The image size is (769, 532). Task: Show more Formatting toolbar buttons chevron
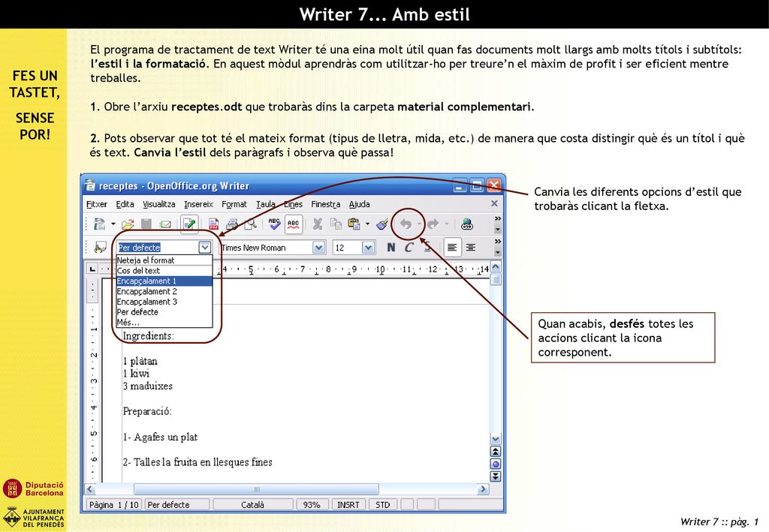(x=497, y=242)
